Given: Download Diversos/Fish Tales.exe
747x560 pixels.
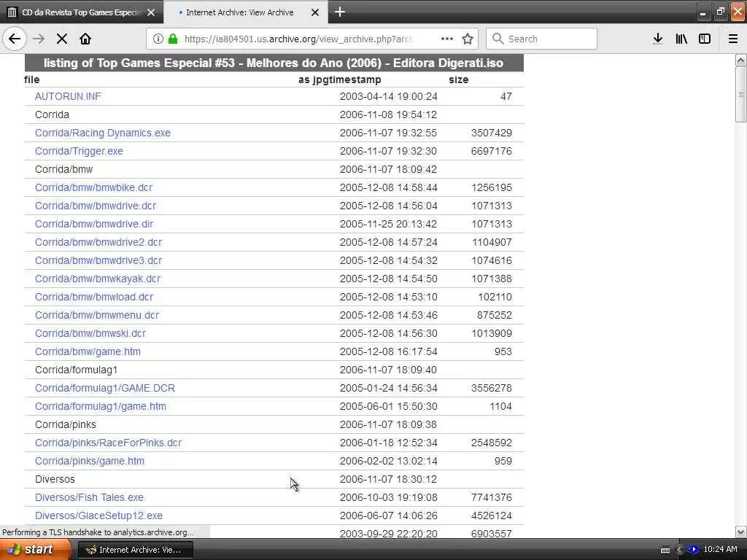Looking at the screenshot, I should click(89, 497).
